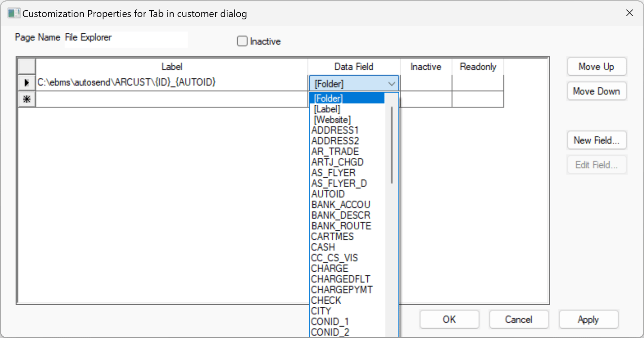Pick BANK_ROUTE from the list

[341, 226]
